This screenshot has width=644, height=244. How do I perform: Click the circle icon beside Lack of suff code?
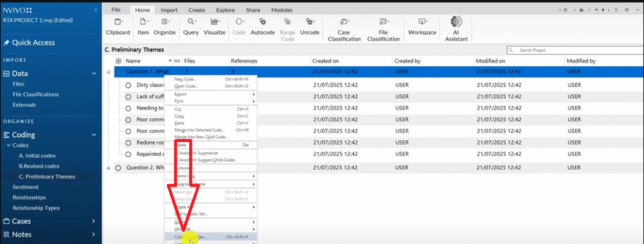128,97
